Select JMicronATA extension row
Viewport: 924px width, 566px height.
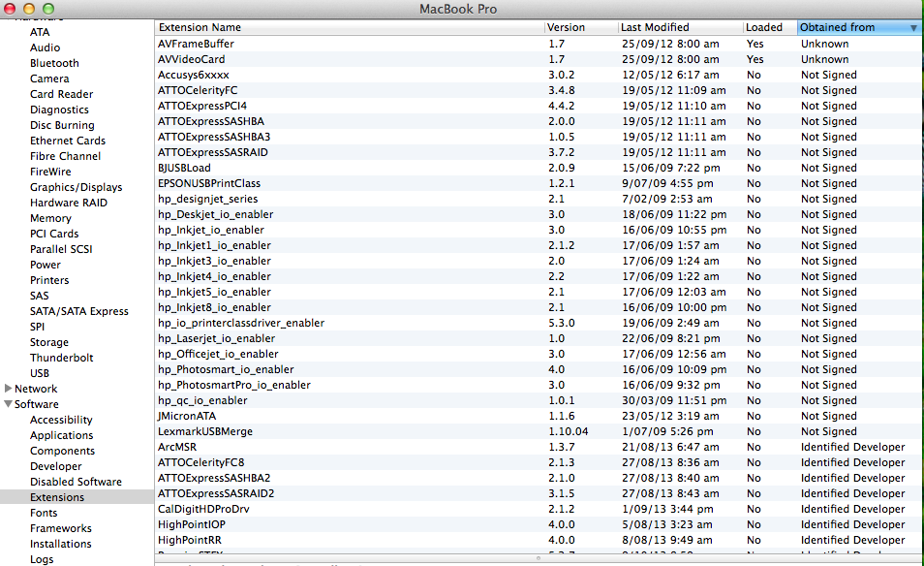(x=539, y=416)
